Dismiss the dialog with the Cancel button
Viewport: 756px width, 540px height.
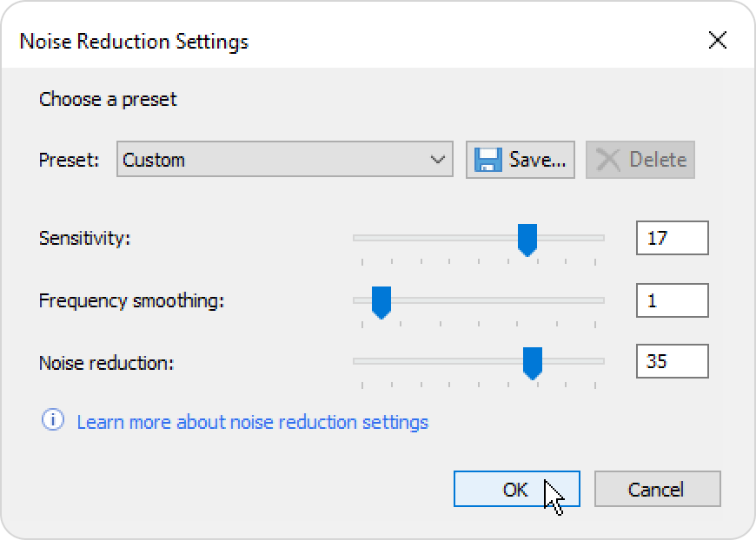click(x=657, y=489)
